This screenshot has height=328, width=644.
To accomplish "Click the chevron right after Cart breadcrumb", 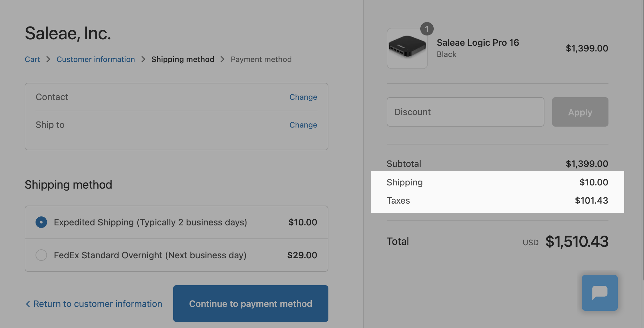I will [x=48, y=59].
